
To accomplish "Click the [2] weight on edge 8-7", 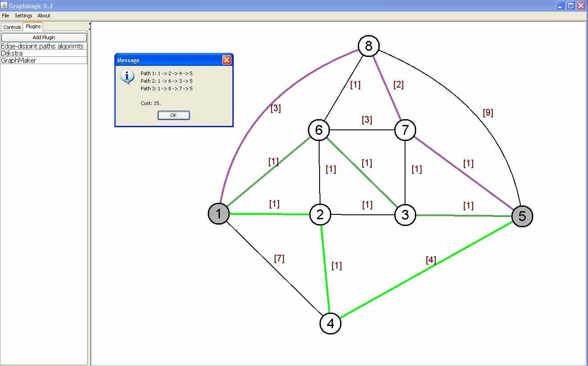I will (x=398, y=84).
